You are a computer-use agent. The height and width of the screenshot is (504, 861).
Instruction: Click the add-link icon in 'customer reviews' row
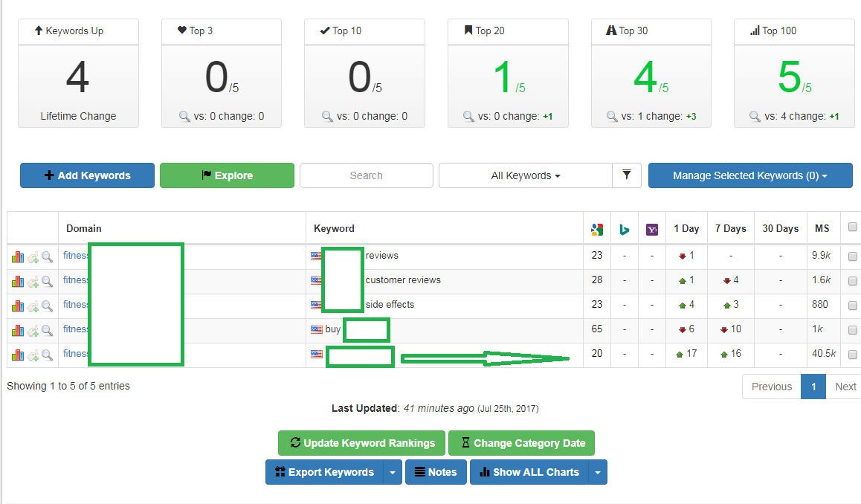coord(33,282)
